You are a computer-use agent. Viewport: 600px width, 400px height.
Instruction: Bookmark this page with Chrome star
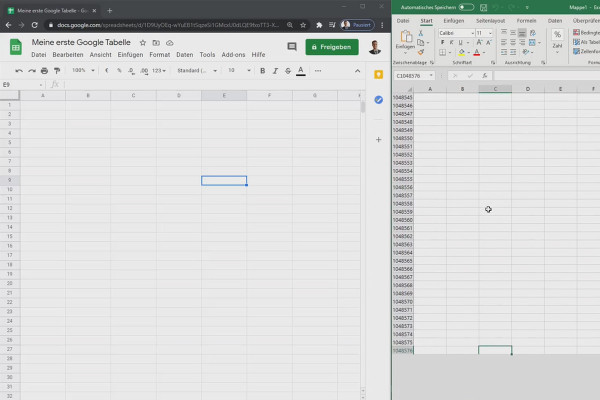[303, 25]
